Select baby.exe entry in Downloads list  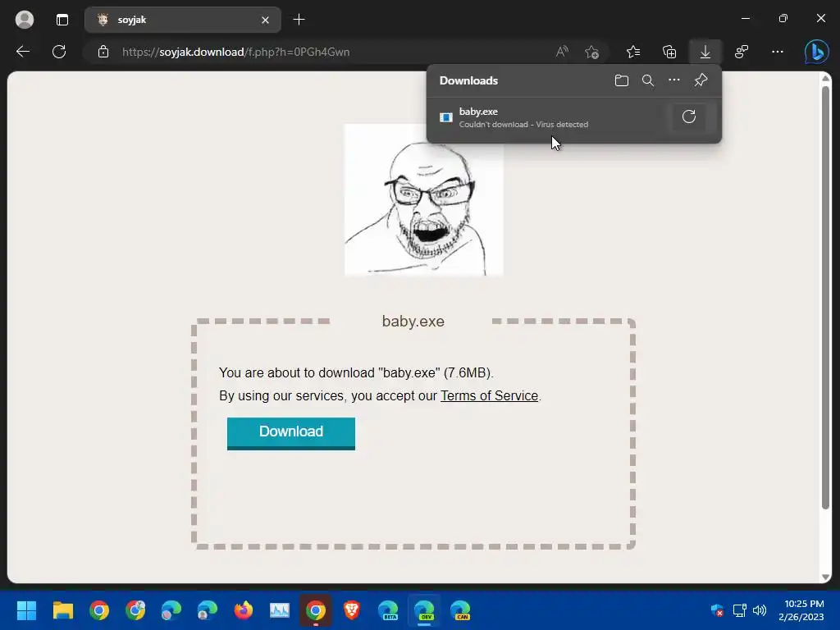click(x=574, y=117)
